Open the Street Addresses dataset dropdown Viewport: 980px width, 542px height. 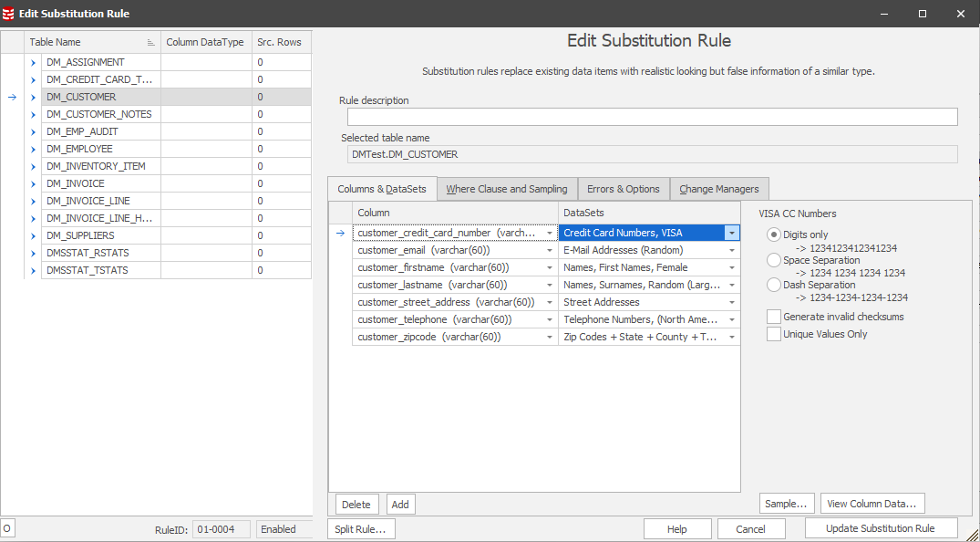click(731, 302)
